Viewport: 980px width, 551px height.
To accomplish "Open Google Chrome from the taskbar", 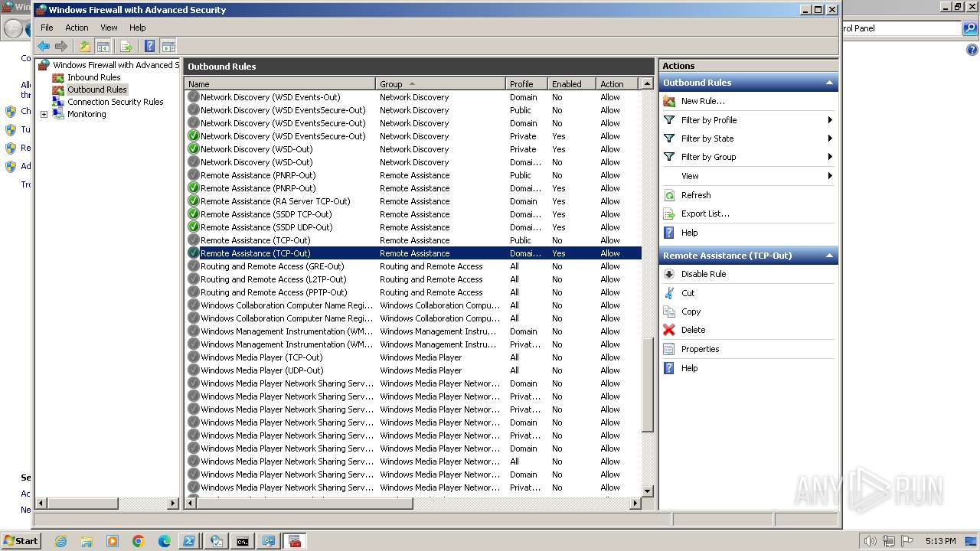I will [x=139, y=541].
